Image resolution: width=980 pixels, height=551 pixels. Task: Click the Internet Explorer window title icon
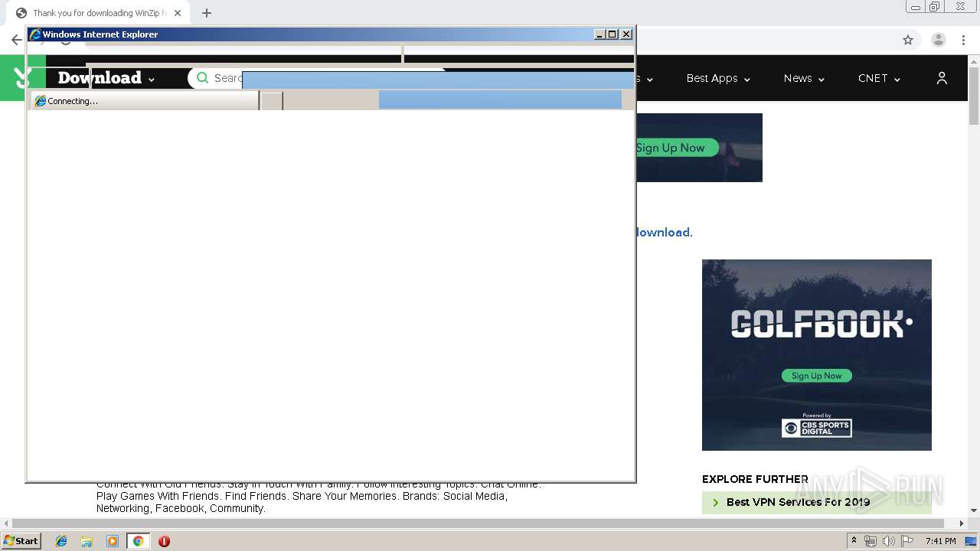click(34, 34)
